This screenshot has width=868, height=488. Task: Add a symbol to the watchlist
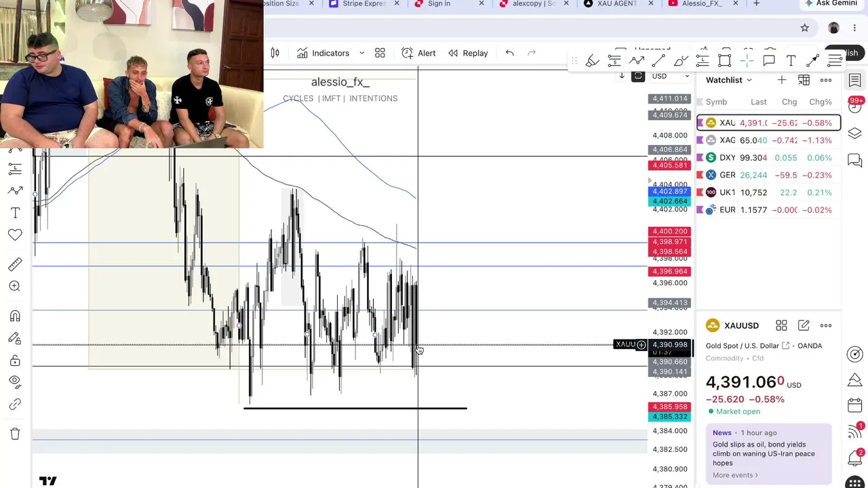click(x=782, y=80)
